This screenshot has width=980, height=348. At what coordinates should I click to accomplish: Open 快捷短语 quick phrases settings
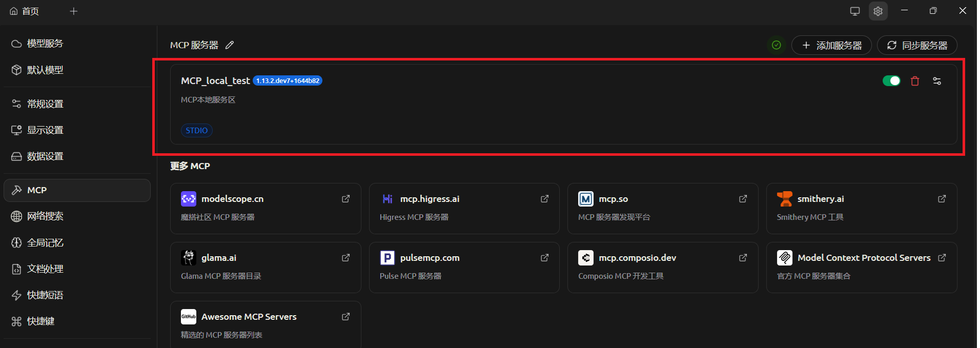tap(77, 295)
